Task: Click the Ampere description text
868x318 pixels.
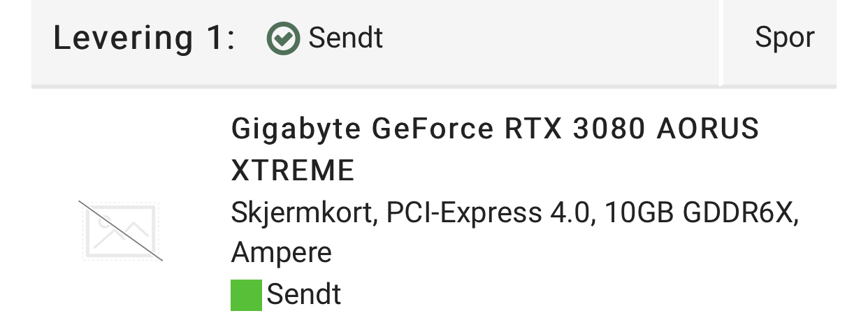Action: pos(281,253)
